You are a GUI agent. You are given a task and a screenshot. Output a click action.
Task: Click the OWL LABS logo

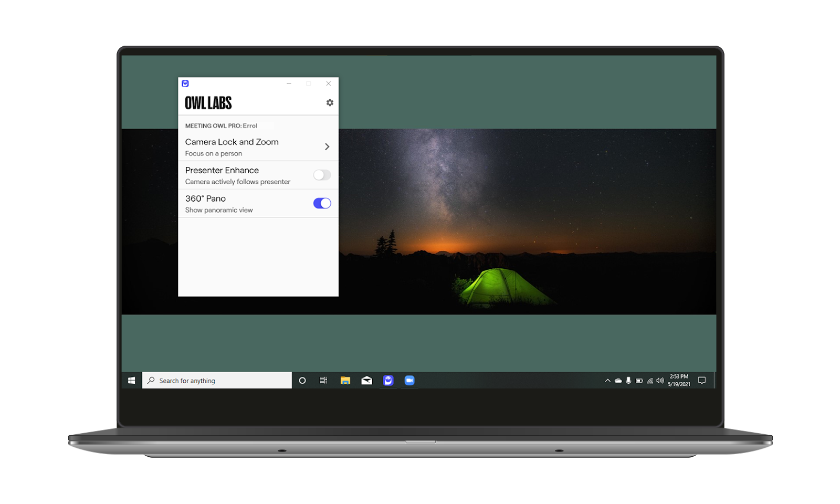click(208, 103)
